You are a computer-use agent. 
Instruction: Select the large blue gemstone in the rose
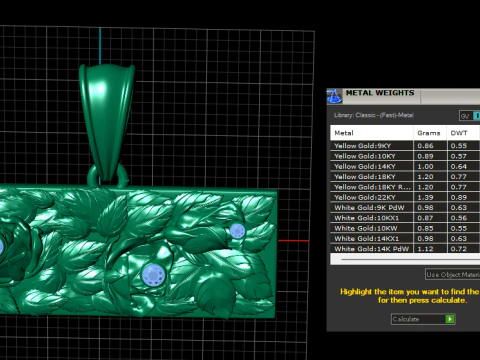pyautogui.click(x=153, y=275)
